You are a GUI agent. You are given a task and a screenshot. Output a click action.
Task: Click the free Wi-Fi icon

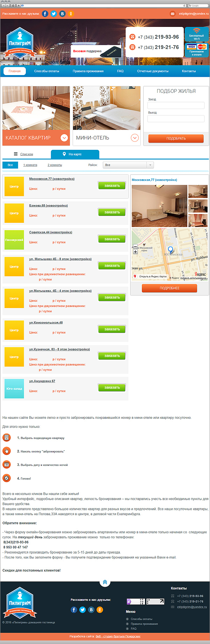(x=197, y=30)
